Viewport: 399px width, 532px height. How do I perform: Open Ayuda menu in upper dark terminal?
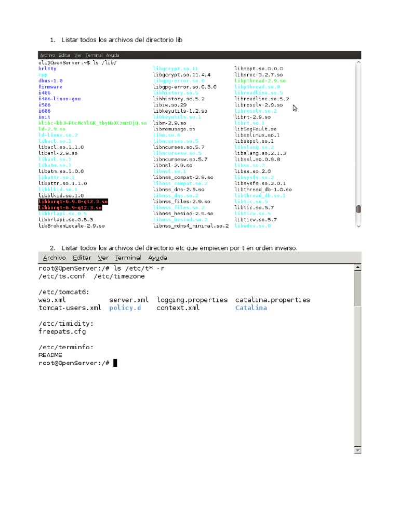[112, 55]
